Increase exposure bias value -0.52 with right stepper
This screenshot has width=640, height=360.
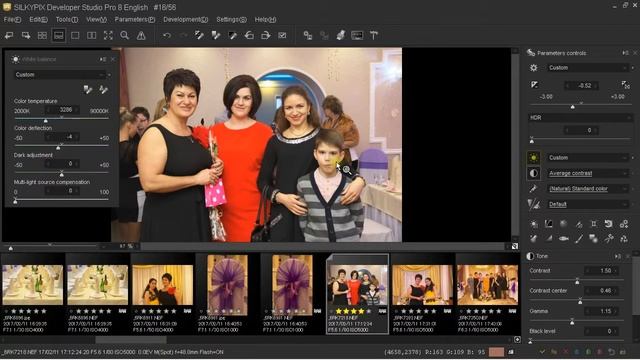596,85
